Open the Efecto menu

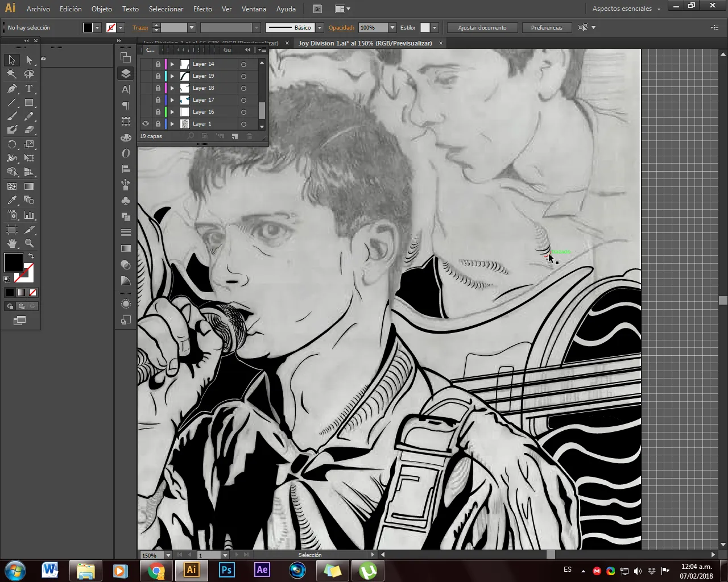click(202, 9)
